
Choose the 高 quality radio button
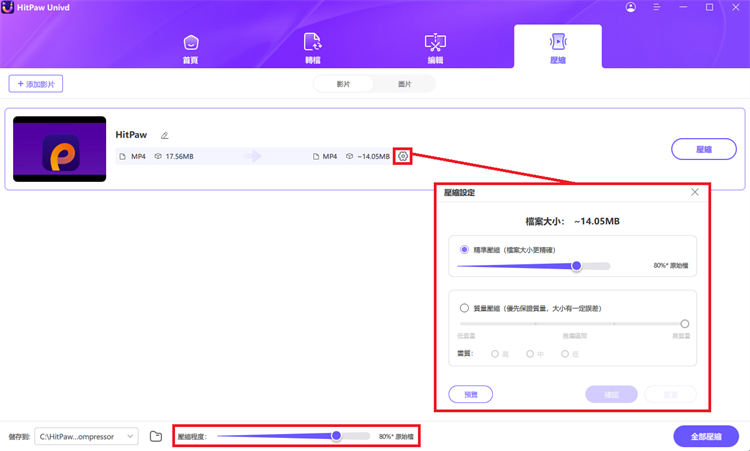495,354
